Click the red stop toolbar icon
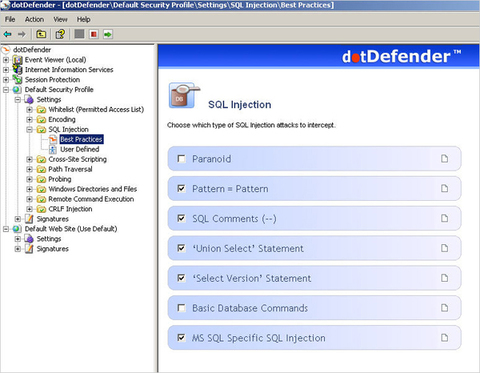The image size is (480, 373). [94, 34]
